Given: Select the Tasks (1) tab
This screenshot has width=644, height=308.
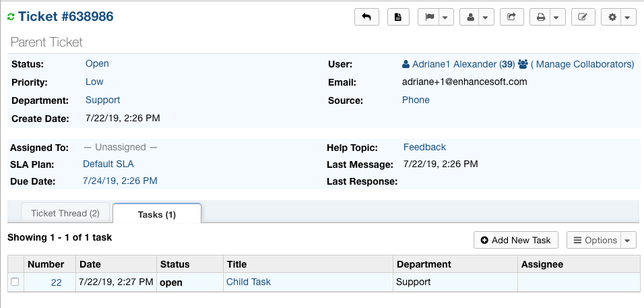Looking at the screenshot, I should point(156,214).
